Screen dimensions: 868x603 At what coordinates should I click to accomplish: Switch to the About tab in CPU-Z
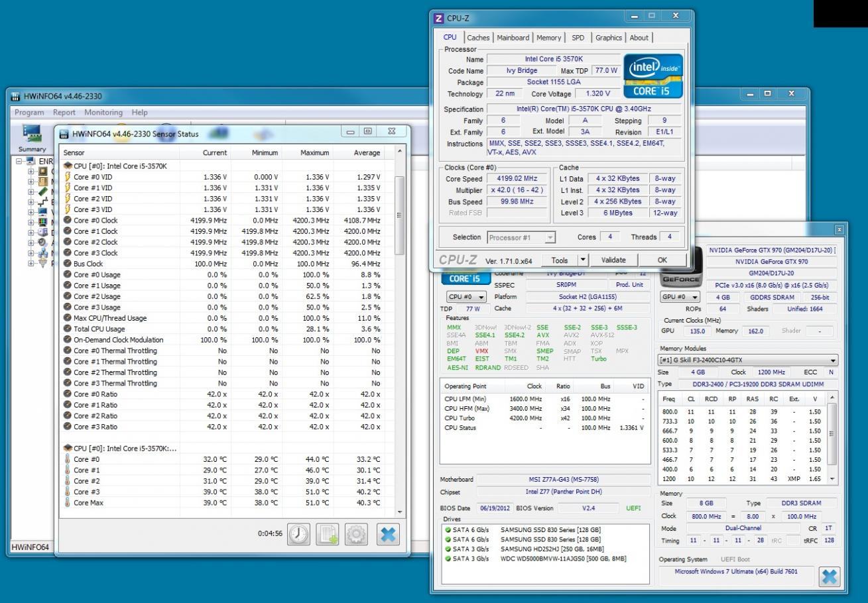pos(639,38)
